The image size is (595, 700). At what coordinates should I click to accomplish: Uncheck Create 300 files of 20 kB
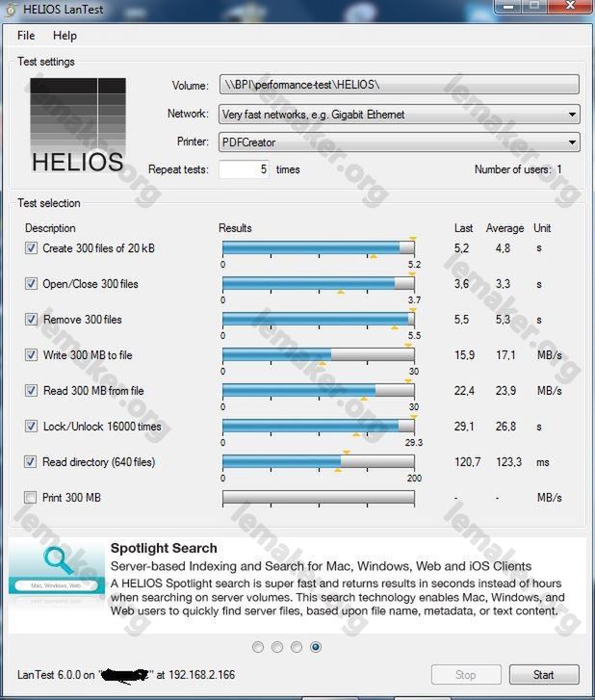(x=31, y=248)
